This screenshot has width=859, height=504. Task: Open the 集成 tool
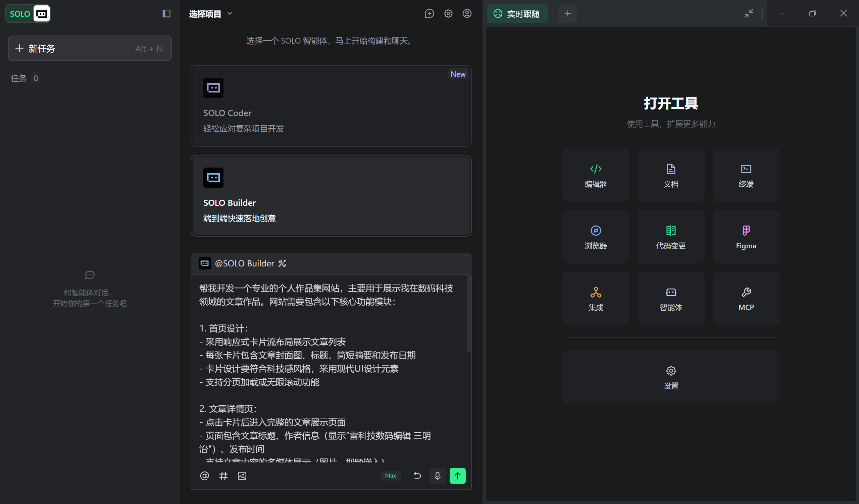(x=596, y=298)
